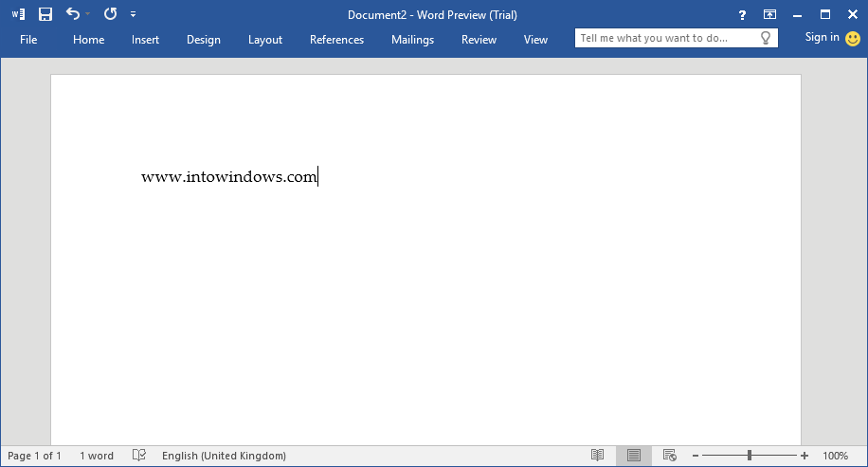Open the File tab
The width and height of the screenshot is (868, 467).
point(28,39)
